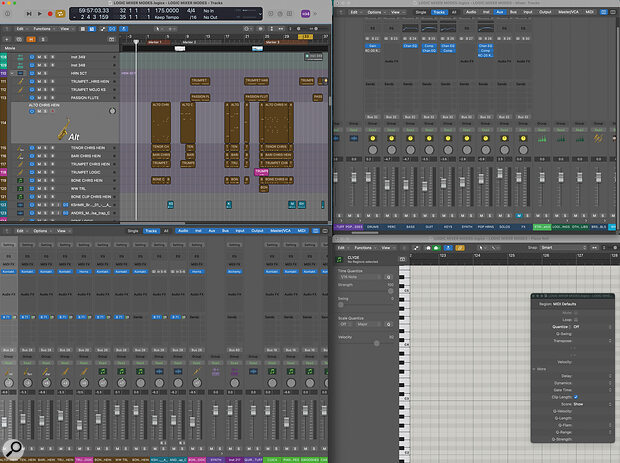
Task: Click narrow channel strips icon in top mixer
Action: (x=603, y=12)
